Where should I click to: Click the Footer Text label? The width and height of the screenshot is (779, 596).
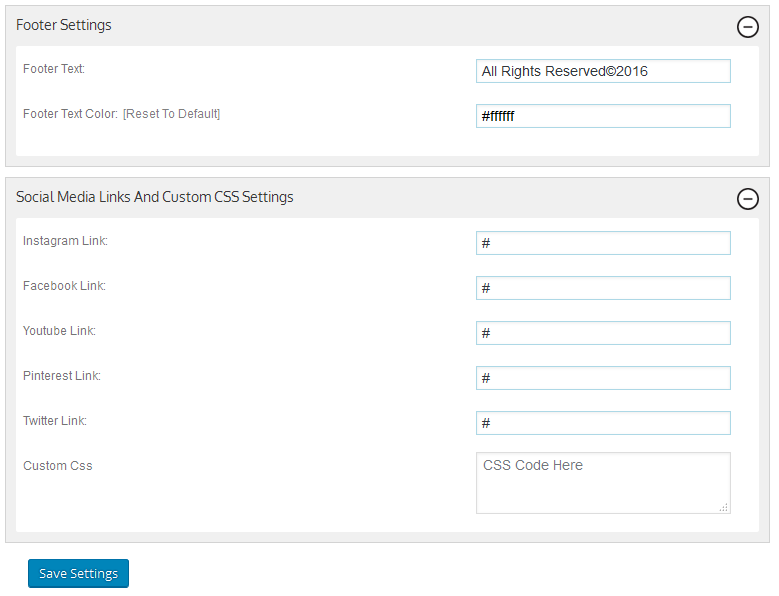[54, 69]
